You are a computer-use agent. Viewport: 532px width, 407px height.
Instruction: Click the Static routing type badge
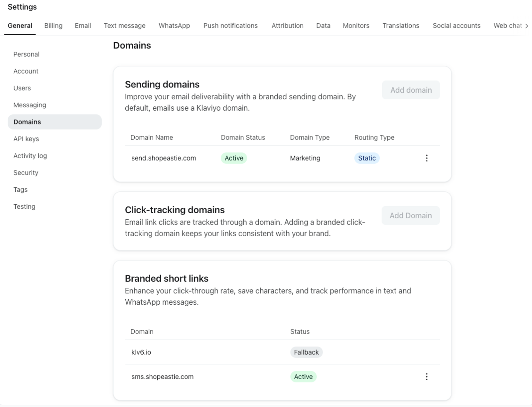tap(367, 158)
